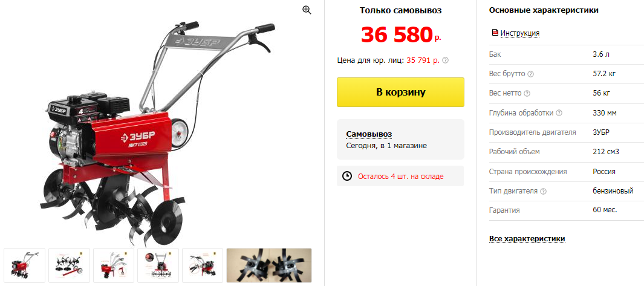
Task: Click the help icon next to Вес брутто
Action: 530,74
